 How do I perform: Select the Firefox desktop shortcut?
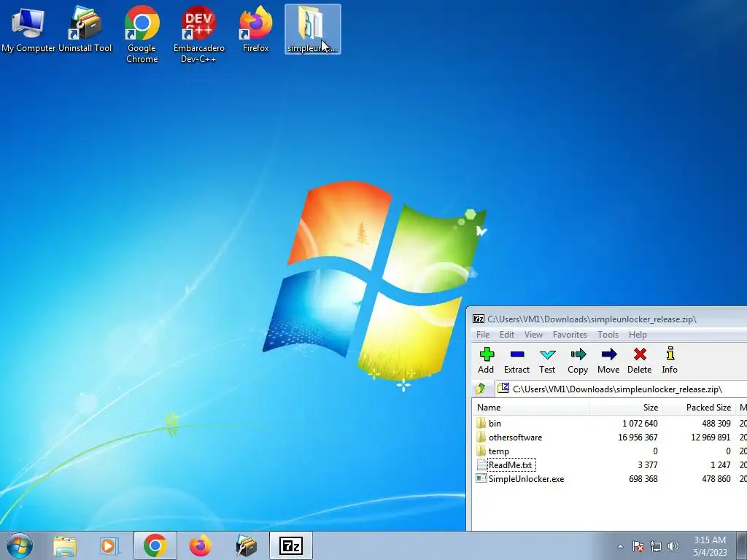point(256,29)
